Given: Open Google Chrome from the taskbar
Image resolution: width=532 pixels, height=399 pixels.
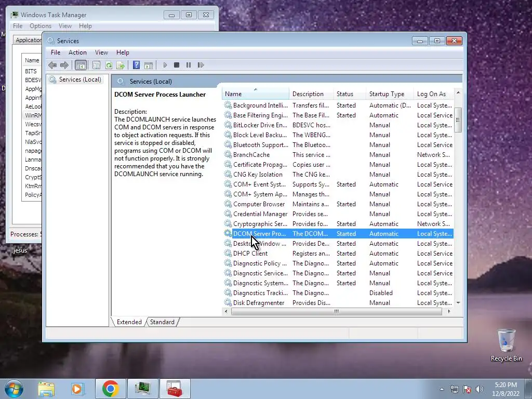Looking at the screenshot, I should (x=110, y=389).
